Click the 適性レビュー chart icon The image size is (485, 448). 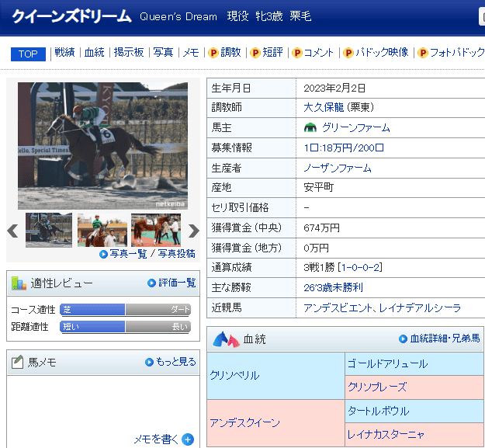19,283
